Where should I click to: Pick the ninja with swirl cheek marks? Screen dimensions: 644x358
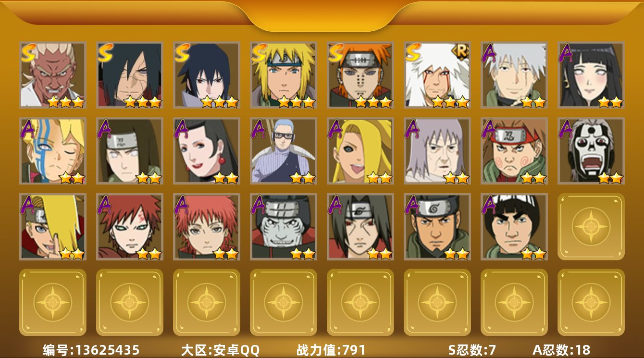coord(514,150)
